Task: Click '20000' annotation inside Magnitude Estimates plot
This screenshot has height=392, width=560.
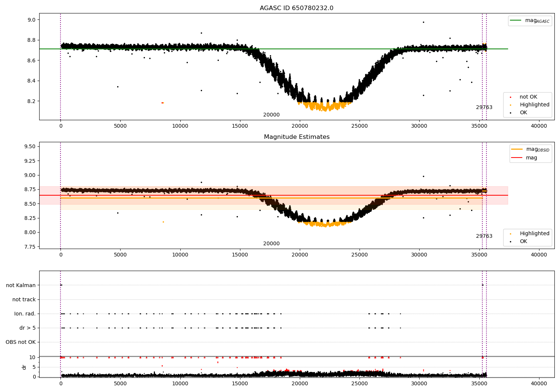Action: click(x=271, y=244)
